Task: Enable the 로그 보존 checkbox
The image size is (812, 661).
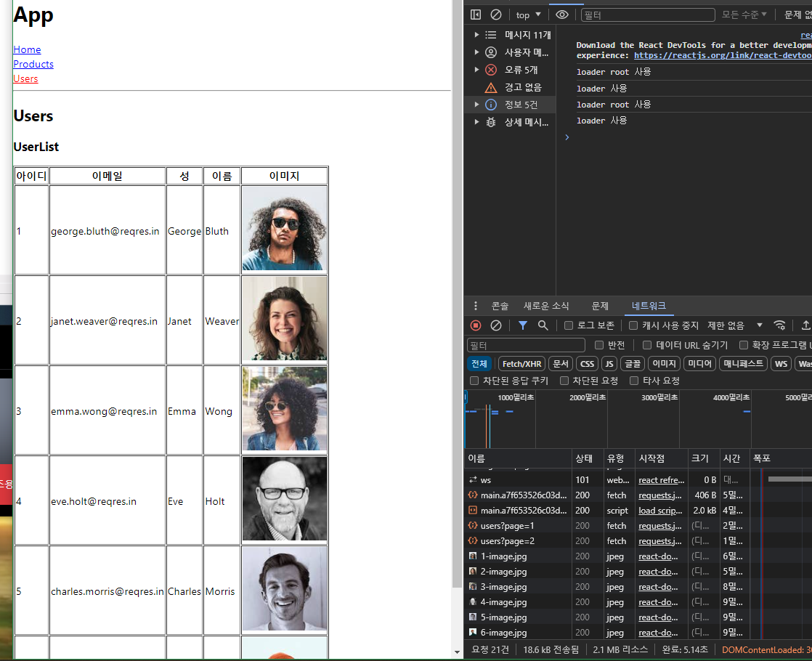Action: (569, 325)
